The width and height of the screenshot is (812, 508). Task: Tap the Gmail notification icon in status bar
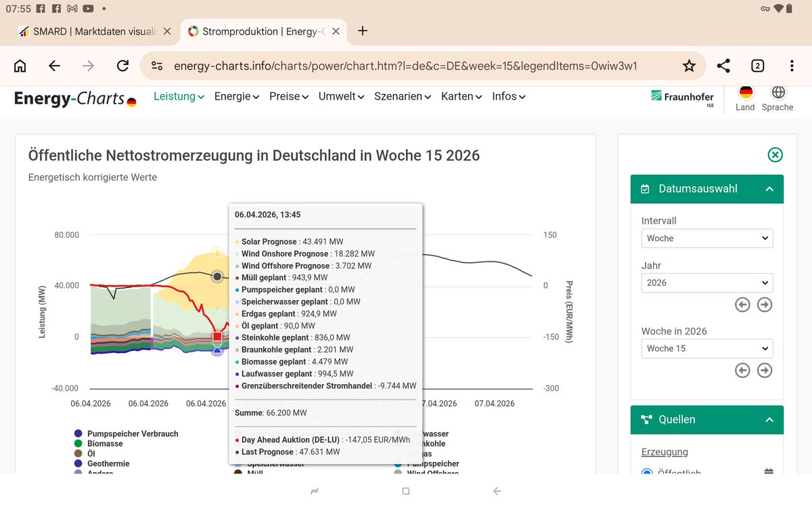pos(73,9)
